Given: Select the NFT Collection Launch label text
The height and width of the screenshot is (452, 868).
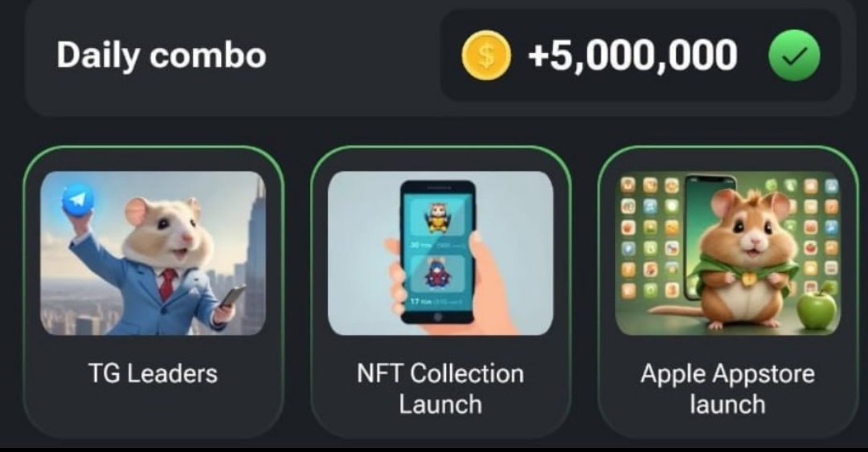Looking at the screenshot, I should (x=440, y=389).
